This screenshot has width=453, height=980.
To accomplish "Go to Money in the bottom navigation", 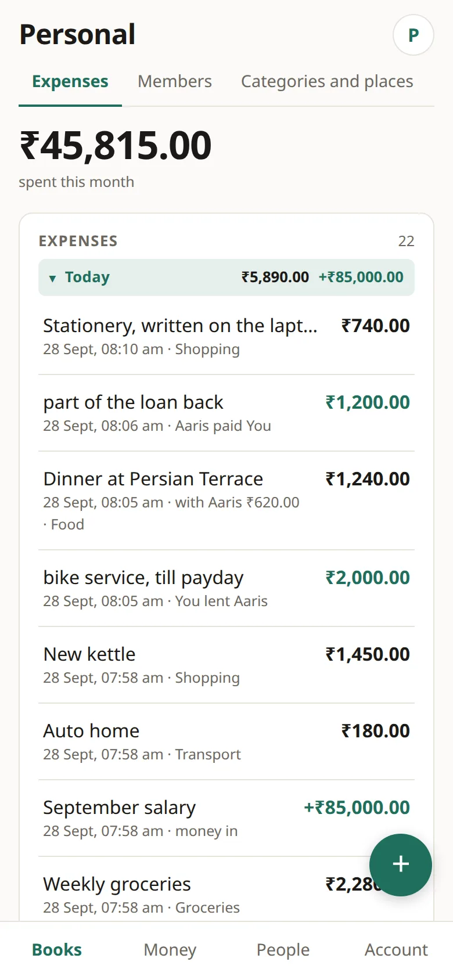I will coord(170,950).
